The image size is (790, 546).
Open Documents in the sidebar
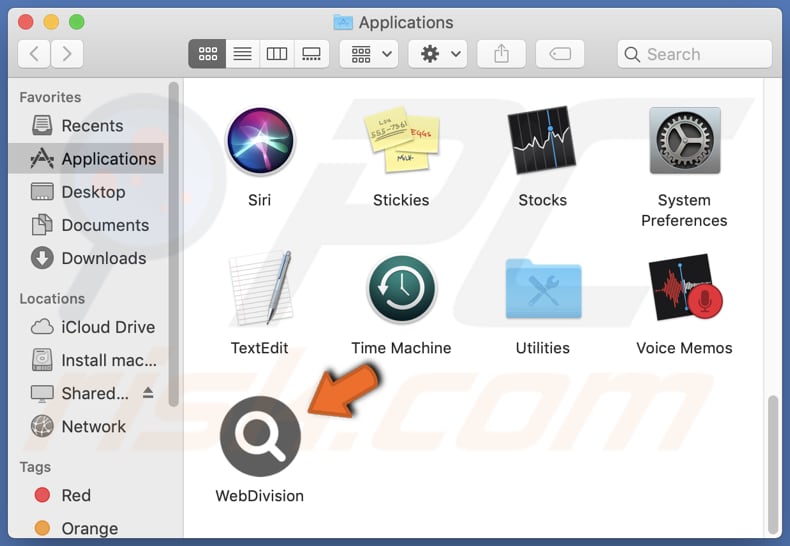pyautogui.click(x=86, y=225)
